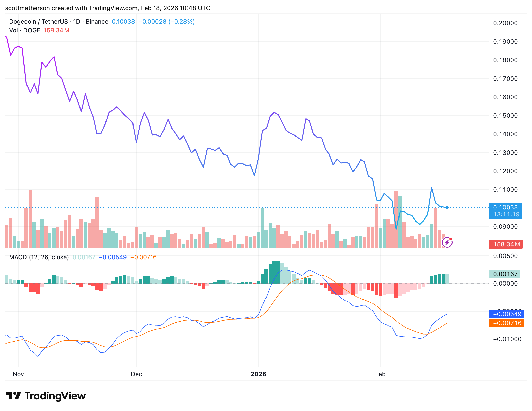
Task: Click the green 0.00167 histogram tag
Action: coord(505,274)
